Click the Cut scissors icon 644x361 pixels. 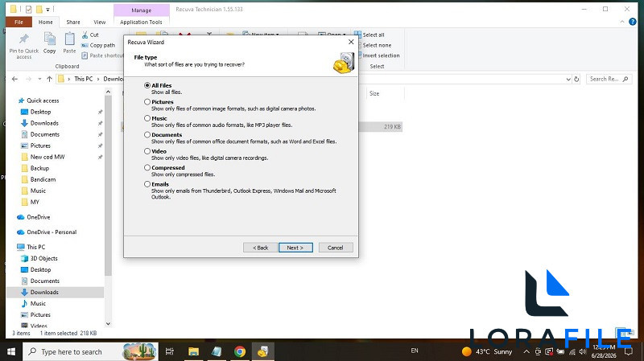point(85,35)
